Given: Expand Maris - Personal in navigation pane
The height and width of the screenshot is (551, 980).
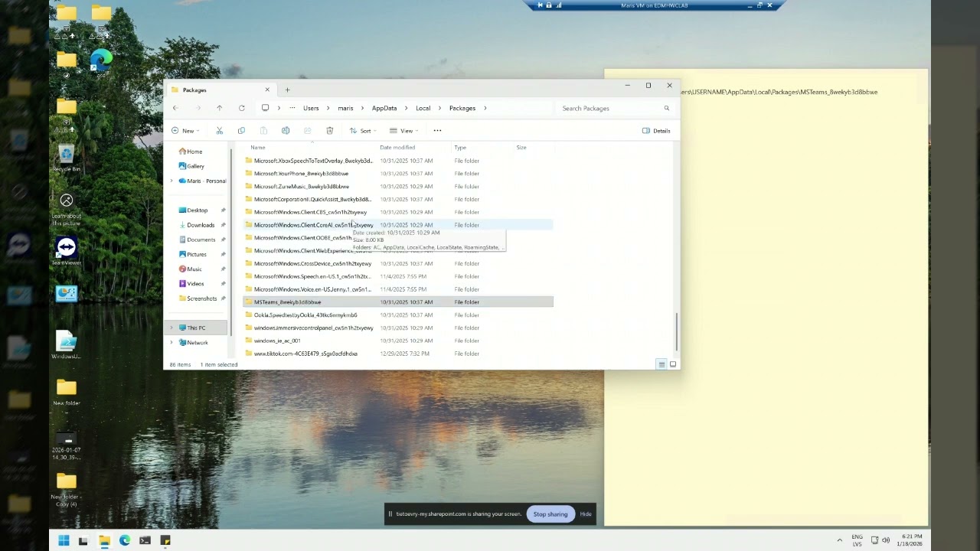Looking at the screenshot, I should 171,181.
